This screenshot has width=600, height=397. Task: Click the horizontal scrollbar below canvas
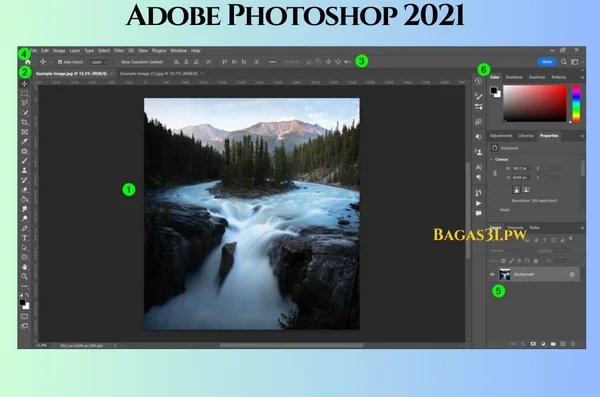tap(291, 345)
